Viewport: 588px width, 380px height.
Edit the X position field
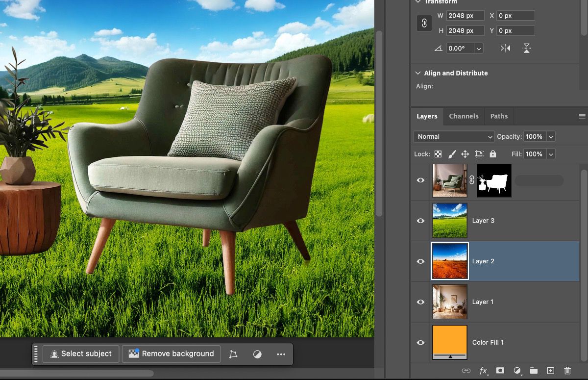click(x=515, y=16)
